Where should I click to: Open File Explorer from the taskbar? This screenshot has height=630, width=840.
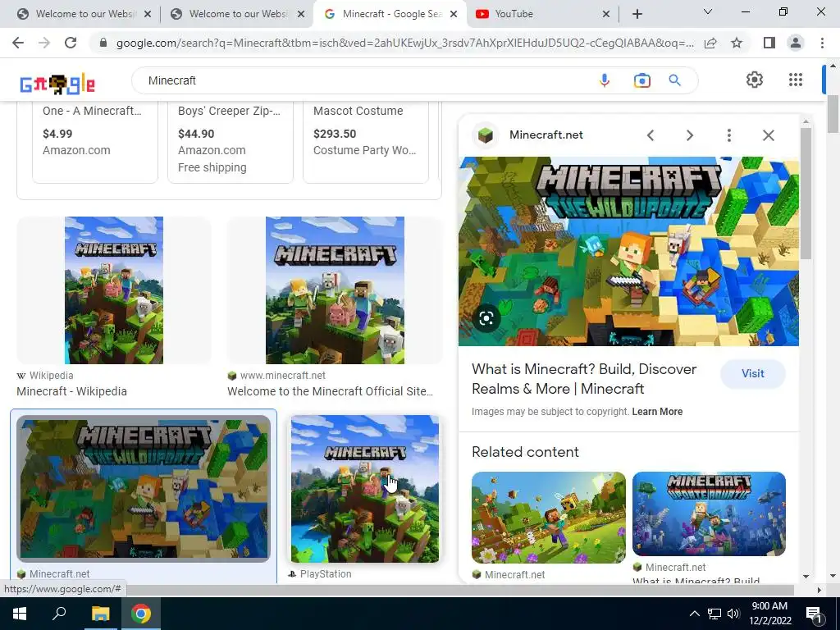click(x=100, y=614)
